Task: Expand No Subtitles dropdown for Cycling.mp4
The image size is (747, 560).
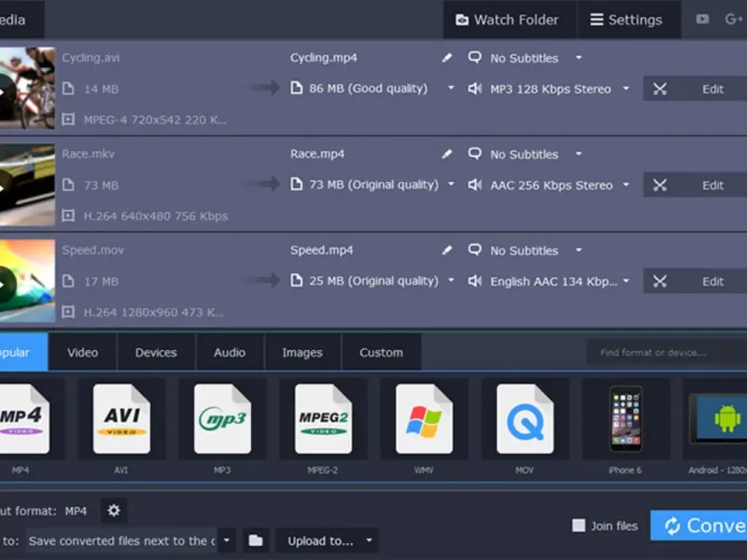Action: [x=579, y=58]
